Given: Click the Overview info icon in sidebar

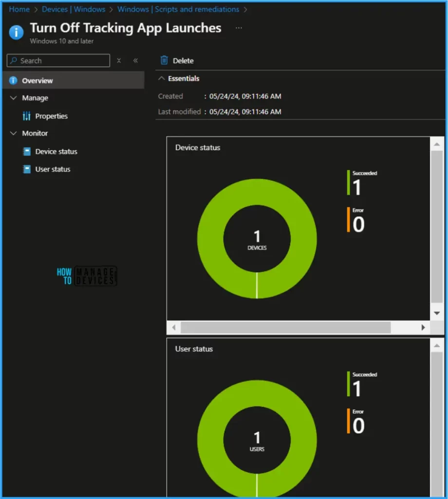Looking at the screenshot, I should tap(13, 80).
